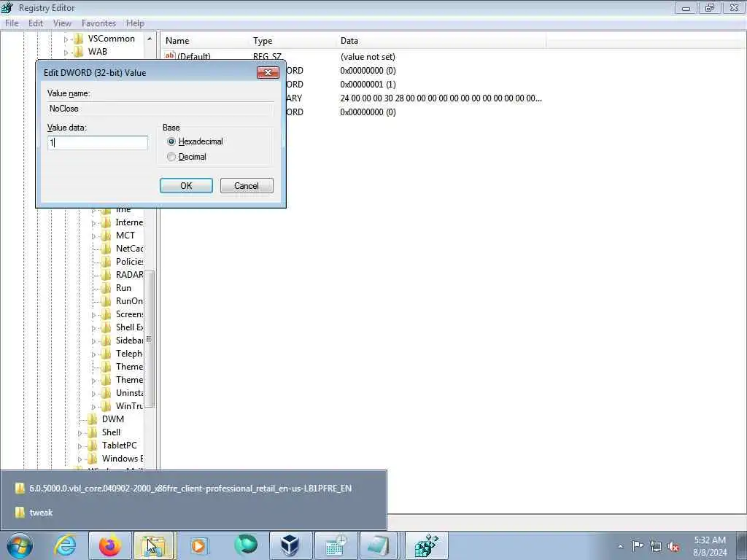Confirm the DWORD edit with OK
The height and width of the screenshot is (560, 747).
(x=186, y=186)
